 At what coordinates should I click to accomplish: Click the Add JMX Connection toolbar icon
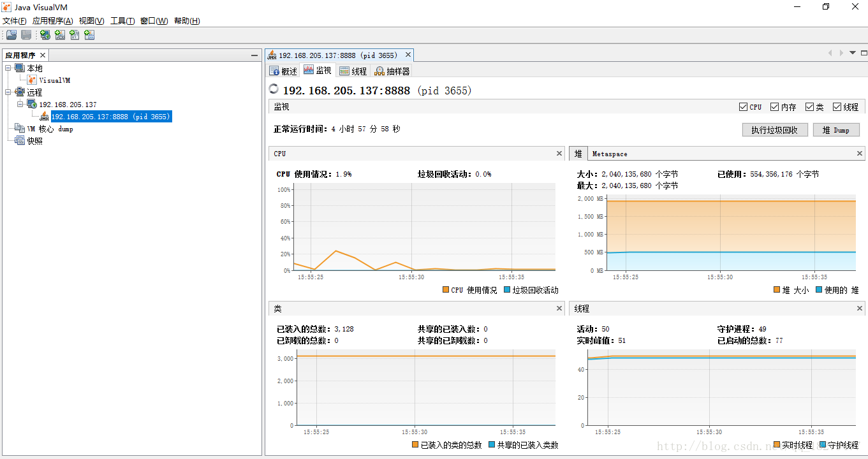point(60,35)
